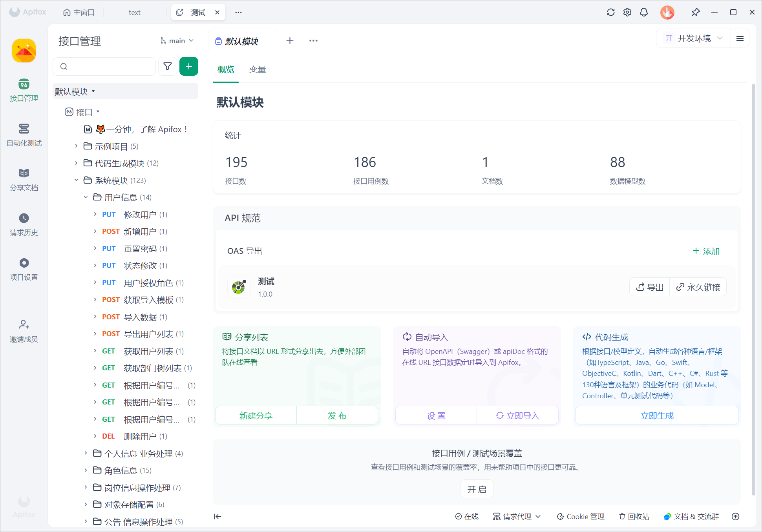Open the 请求代理 dropdown in status bar
Screen dimensions: 762x532
coord(517,516)
